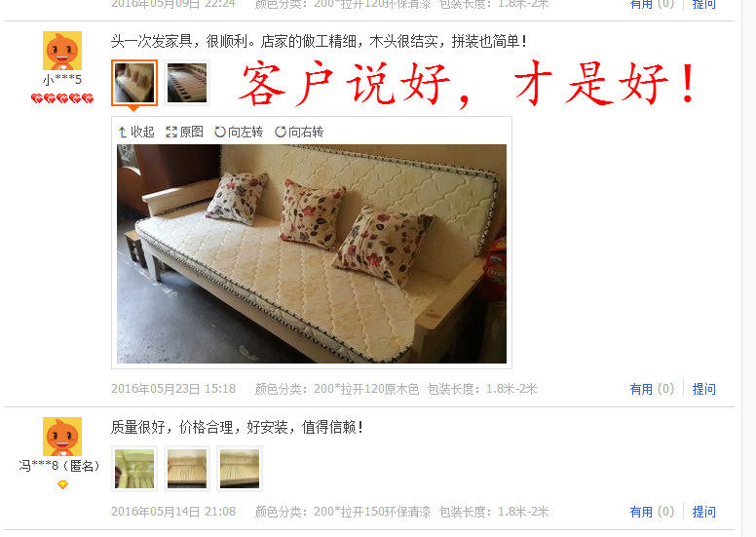Click 提问 on the 05月23日 review

704,389
